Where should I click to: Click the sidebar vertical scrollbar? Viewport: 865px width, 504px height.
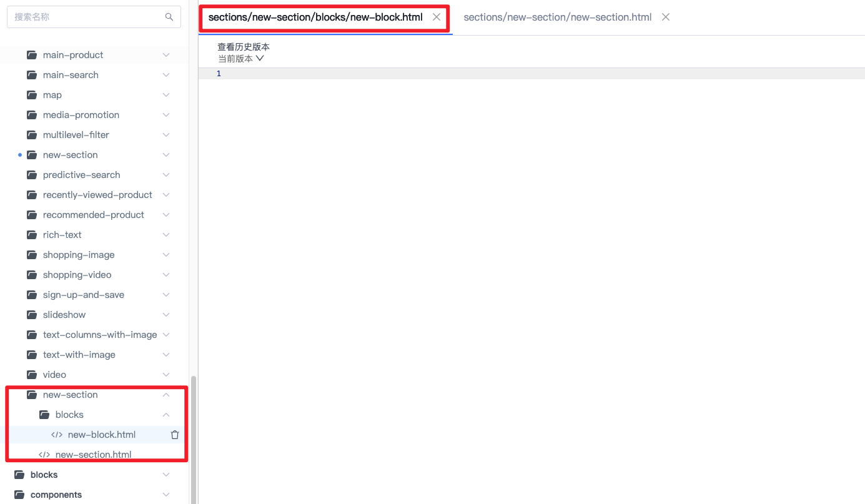point(193,437)
